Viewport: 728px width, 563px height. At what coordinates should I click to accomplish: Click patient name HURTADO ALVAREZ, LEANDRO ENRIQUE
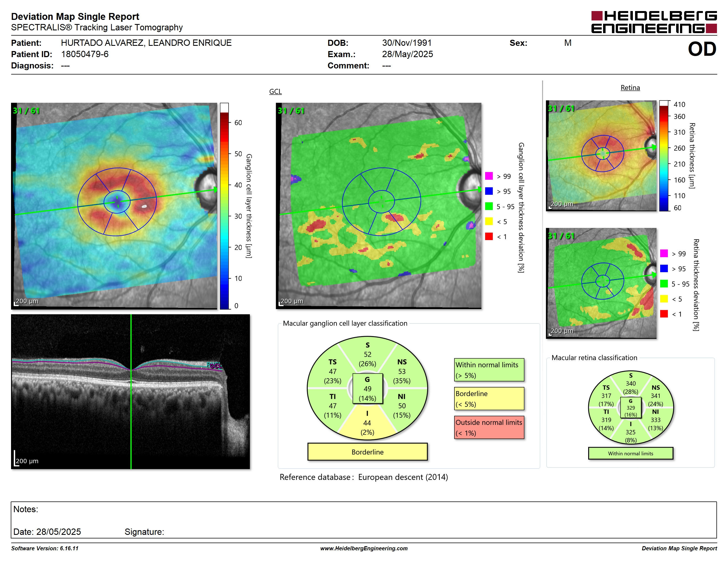click(146, 43)
